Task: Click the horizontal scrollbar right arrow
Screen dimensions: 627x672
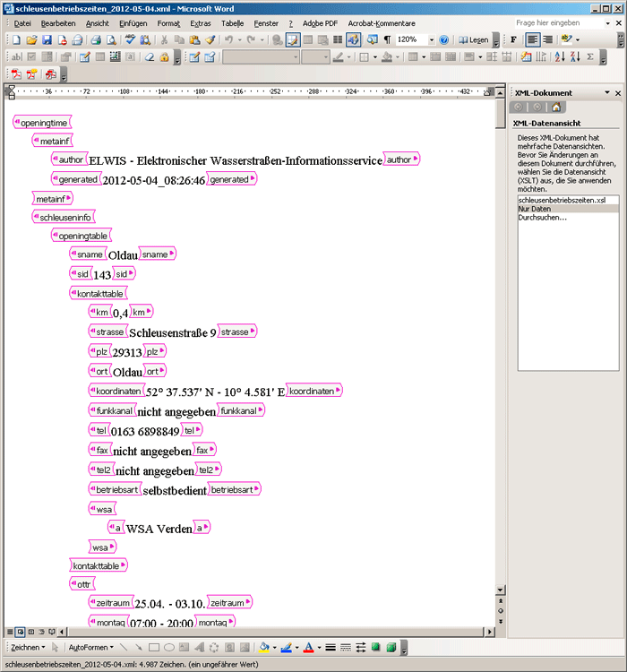Action: click(x=489, y=632)
